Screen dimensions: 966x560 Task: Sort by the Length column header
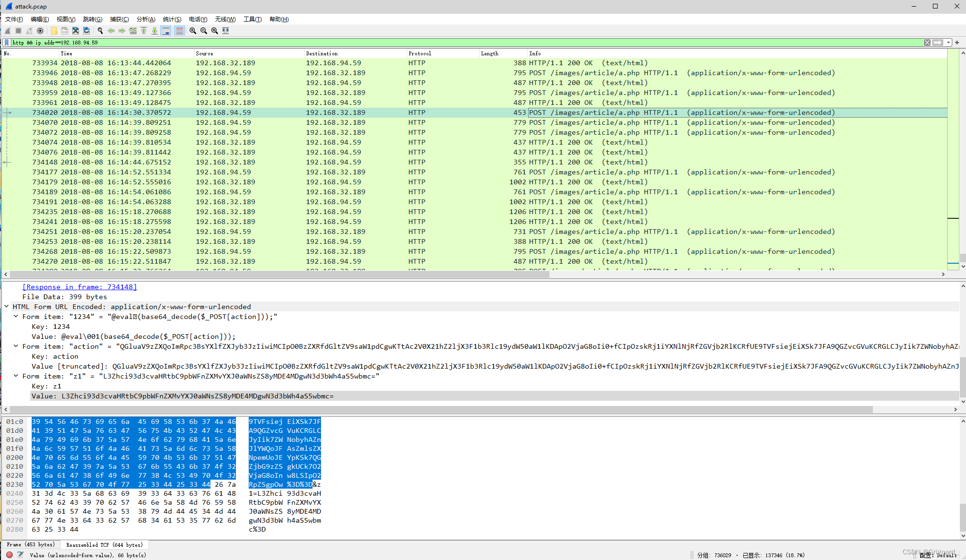503,53
